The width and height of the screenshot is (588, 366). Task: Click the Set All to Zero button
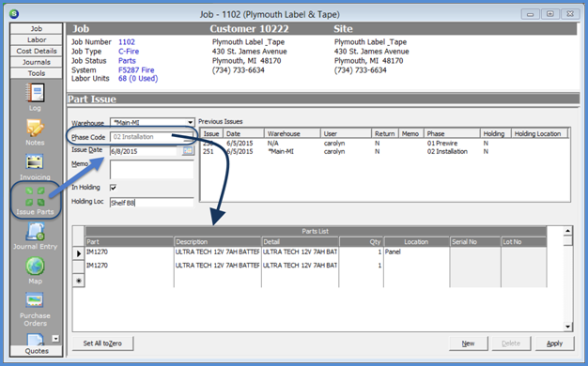click(102, 343)
